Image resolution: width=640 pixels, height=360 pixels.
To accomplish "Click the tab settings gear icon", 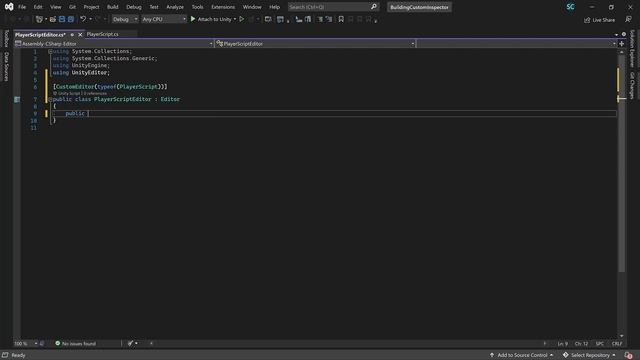I will 624,34.
